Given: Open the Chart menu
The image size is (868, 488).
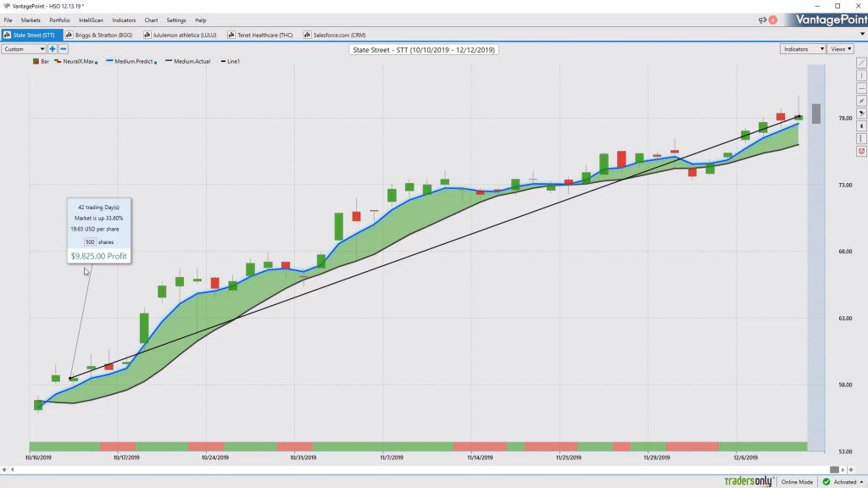Looking at the screenshot, I should 151,20.
